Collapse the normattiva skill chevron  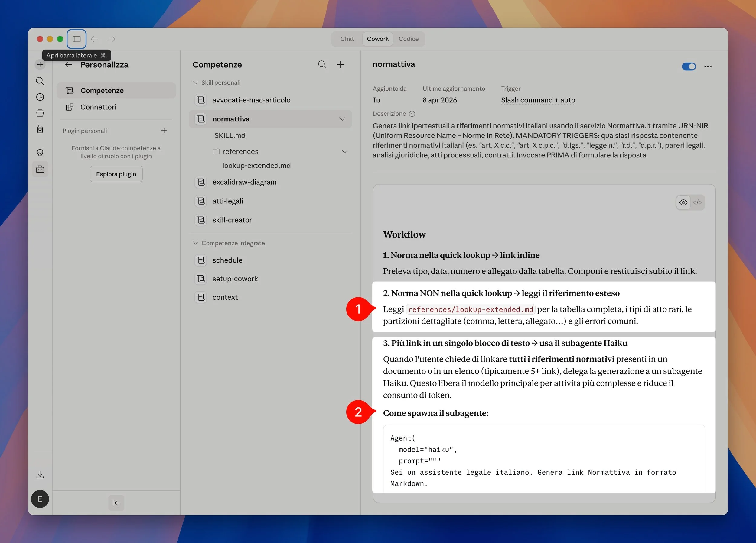pos(342,119)
